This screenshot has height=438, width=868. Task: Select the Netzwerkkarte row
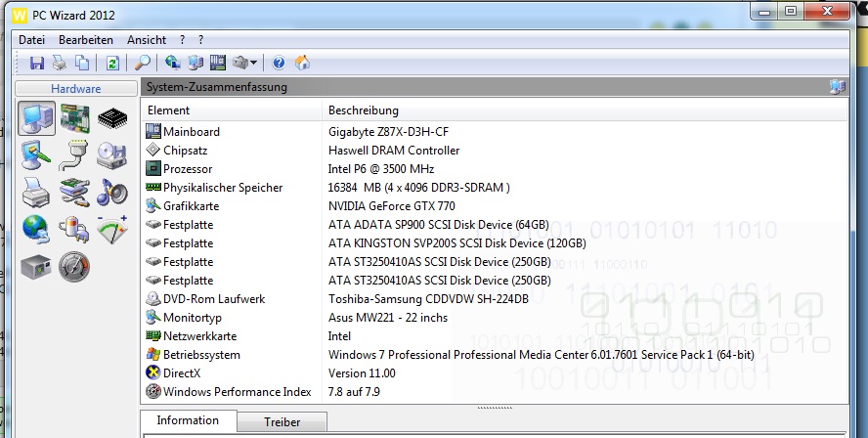495,336
